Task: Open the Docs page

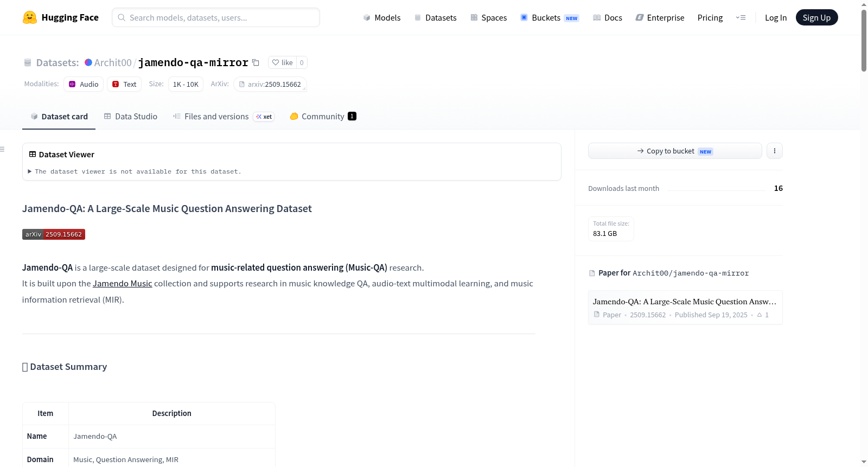Action: tap(608, 17)
